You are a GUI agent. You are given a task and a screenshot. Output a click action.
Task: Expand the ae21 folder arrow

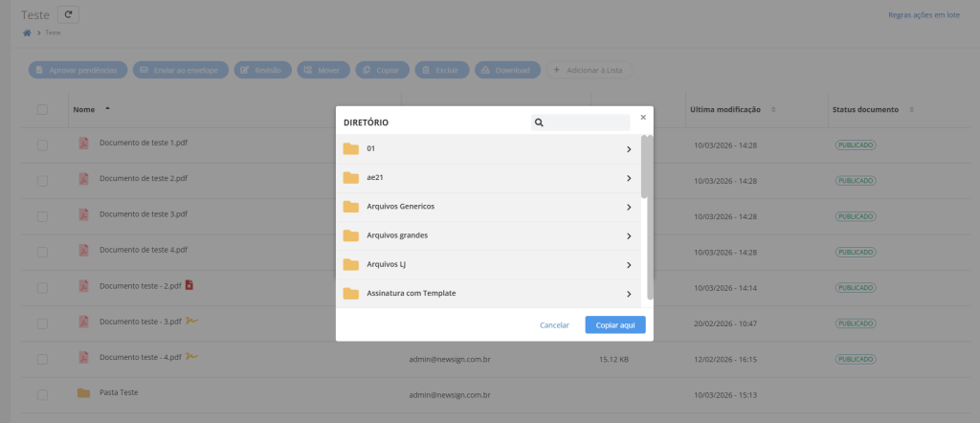coord(629,178)
